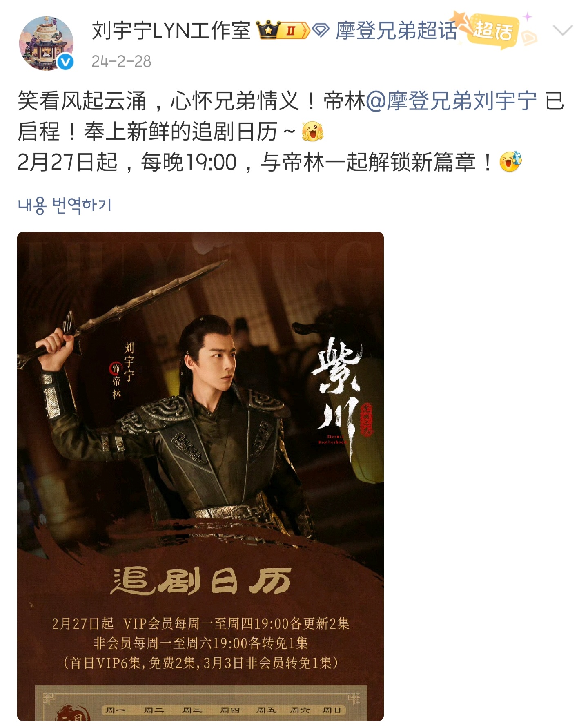Open the 摩登兄弟超话 super topic link
Viewport: 588px width, 728px height.
pyautogui.click(x=396, y=31)
